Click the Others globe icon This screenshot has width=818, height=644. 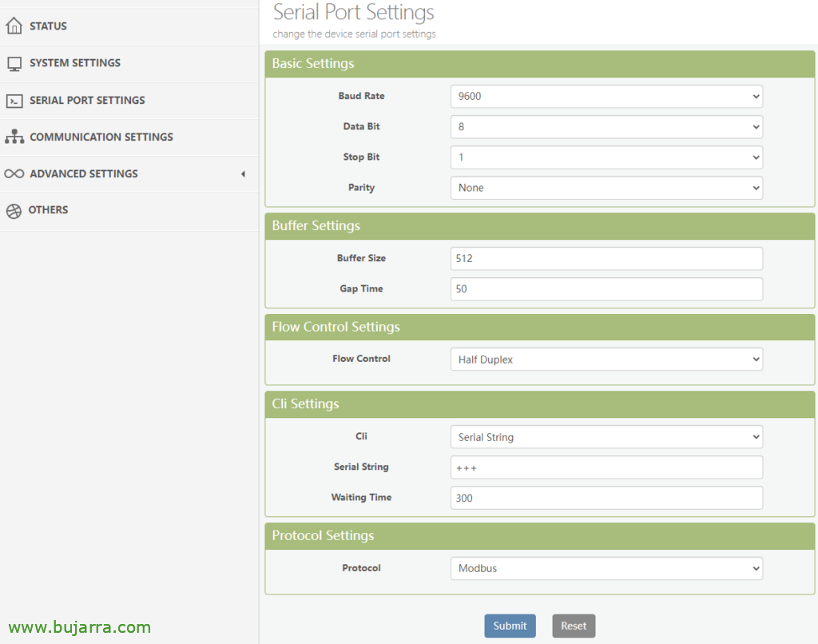14,211
